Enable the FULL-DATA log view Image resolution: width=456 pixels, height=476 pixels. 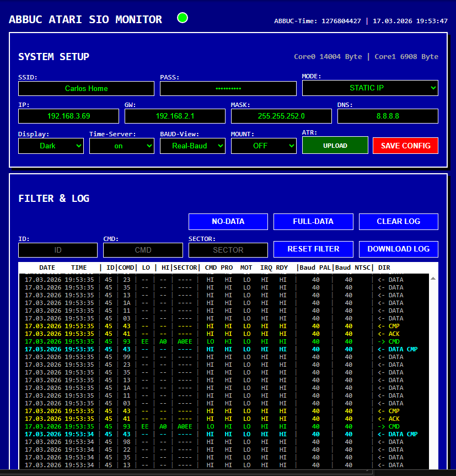coord(313,221)
